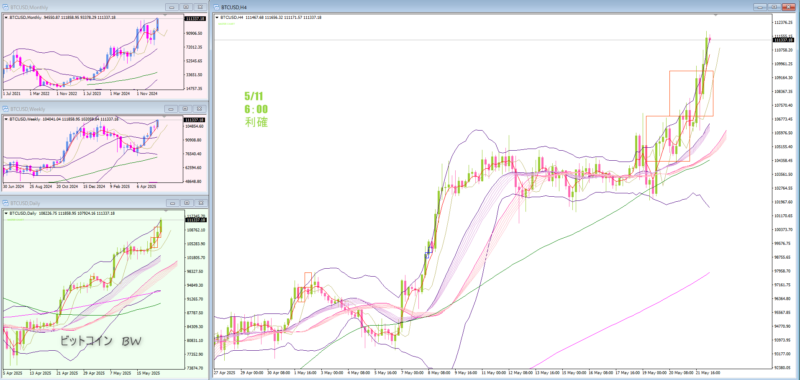The width and height of the screenshot is (800, 380).
Task: Click the H4 chart shift triangle marker
Action: [x=715, y=15]
